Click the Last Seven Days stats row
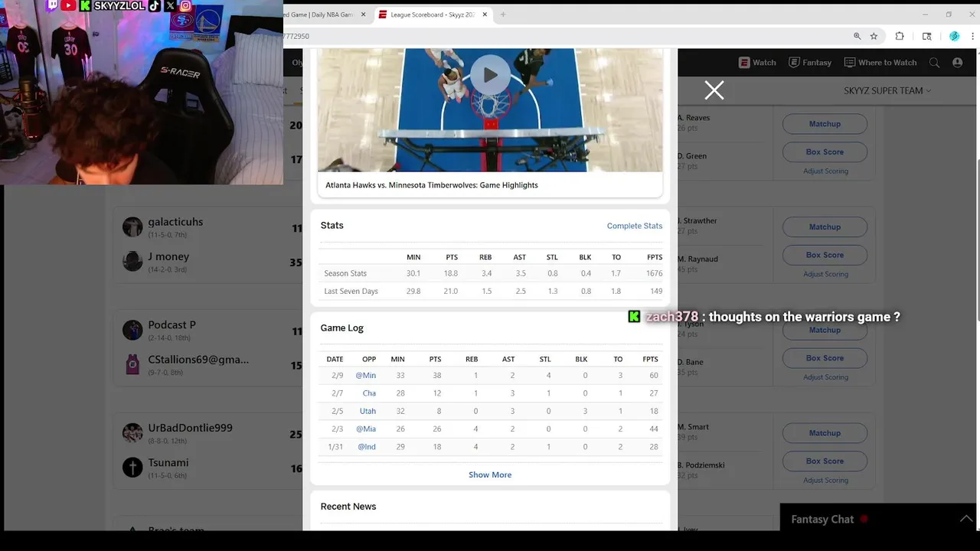This screenshot has height=551, width=980. pos(491,291)
